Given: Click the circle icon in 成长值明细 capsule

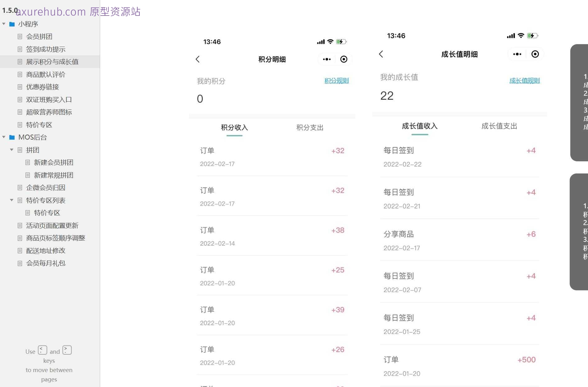Looking at the screenshot, I should pos(535,54).
